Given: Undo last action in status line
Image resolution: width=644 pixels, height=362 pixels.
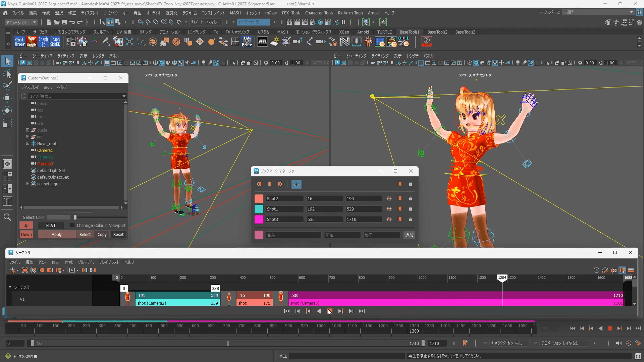Looking at the screenshot, I should 72,22.
